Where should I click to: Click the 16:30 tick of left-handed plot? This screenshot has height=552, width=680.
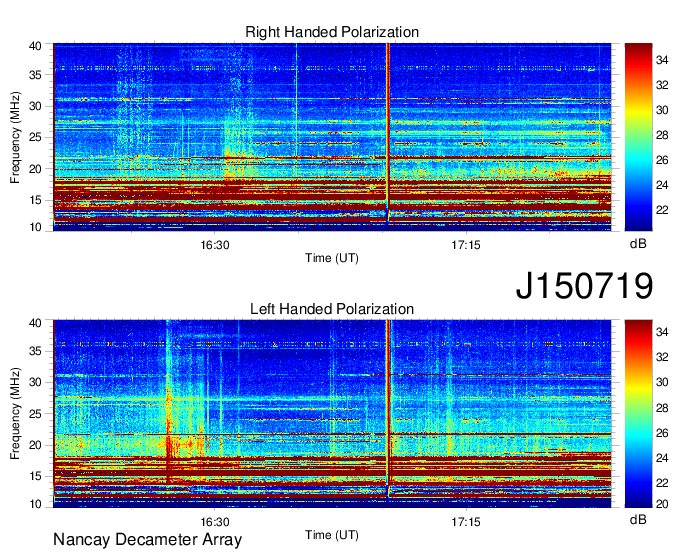(x=215, y=522)
